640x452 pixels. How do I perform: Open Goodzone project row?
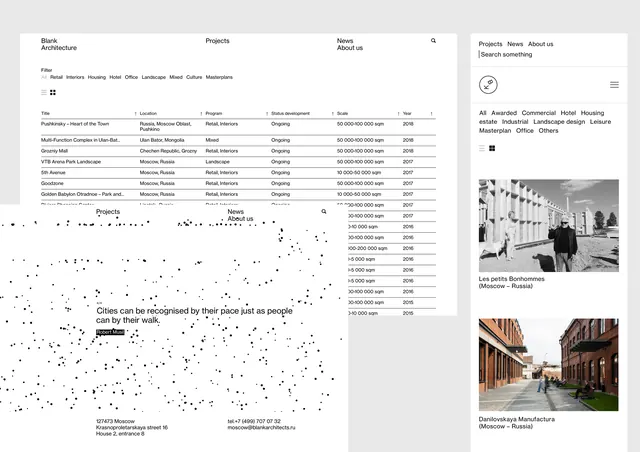point(238,183)
